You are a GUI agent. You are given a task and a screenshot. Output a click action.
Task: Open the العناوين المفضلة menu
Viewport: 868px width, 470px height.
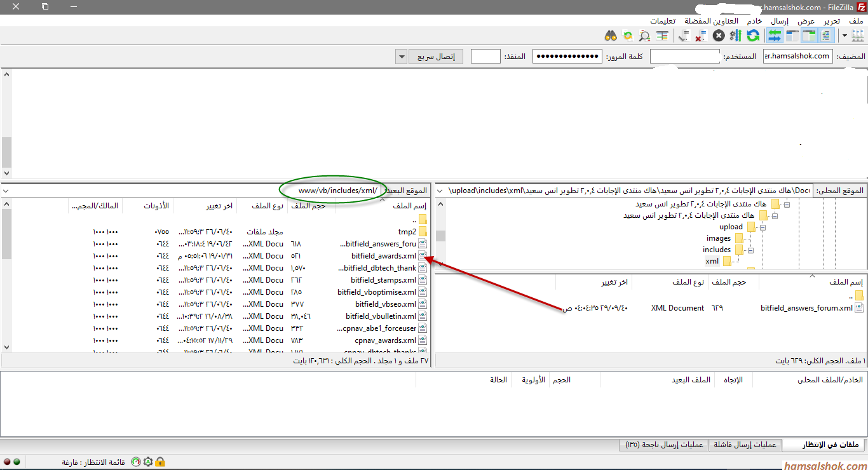[x=711, y=21]
